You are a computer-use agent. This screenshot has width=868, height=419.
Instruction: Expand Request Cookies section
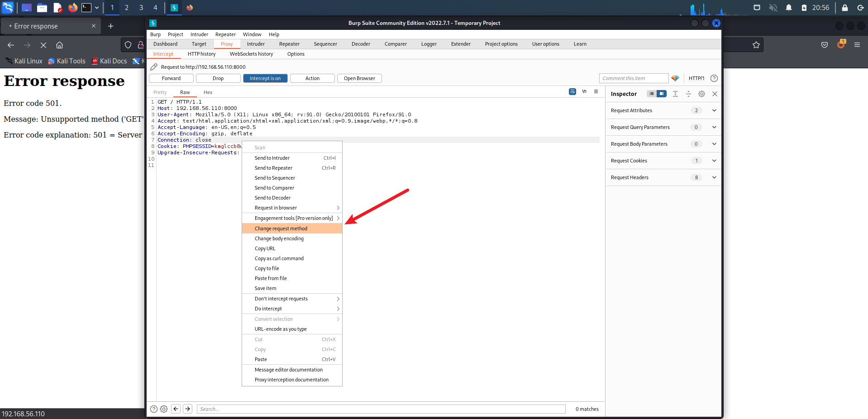(x=714, y=161)
